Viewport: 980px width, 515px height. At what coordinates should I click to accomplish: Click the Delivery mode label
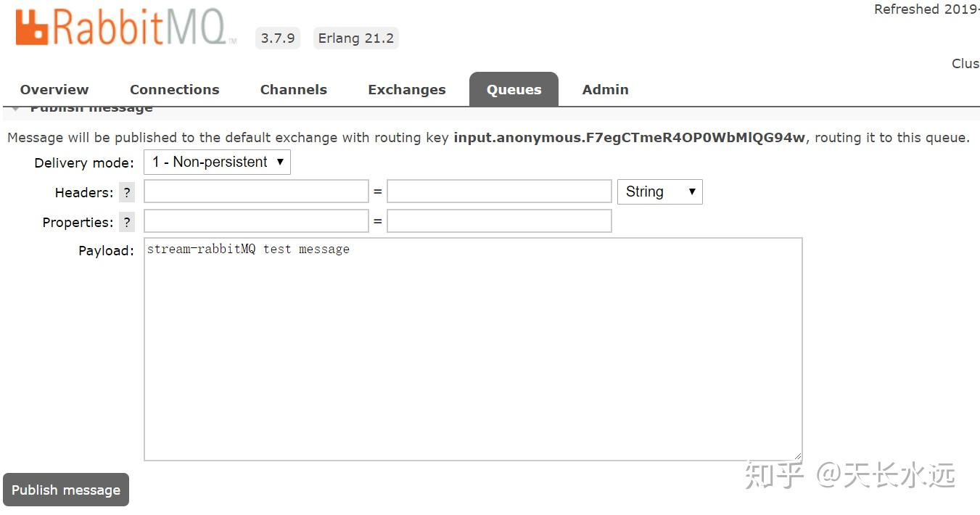(84, 162)
